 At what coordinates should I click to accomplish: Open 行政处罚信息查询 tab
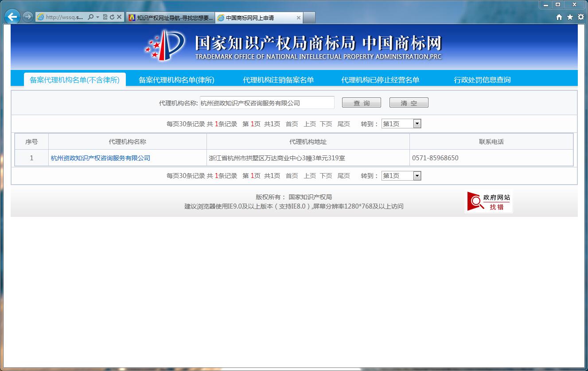(482, 80)
